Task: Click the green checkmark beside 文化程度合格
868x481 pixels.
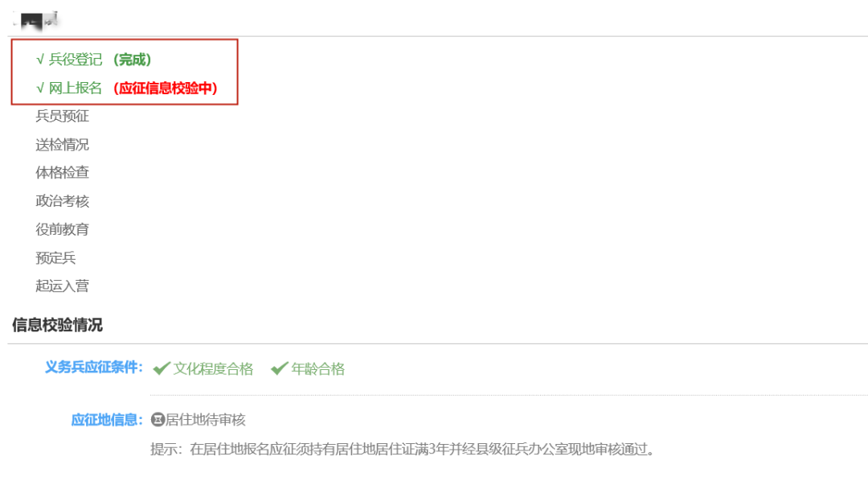Action: tap(162, 368)
